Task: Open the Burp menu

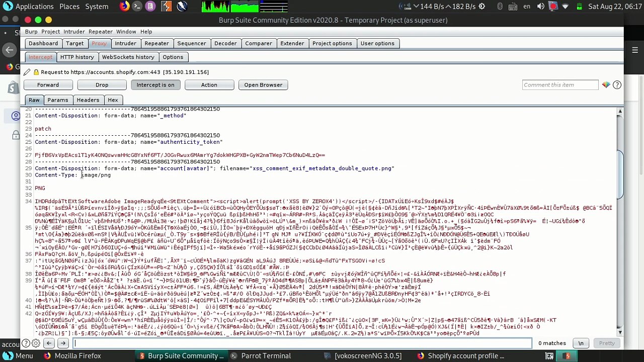Action: tap(31, 32)
